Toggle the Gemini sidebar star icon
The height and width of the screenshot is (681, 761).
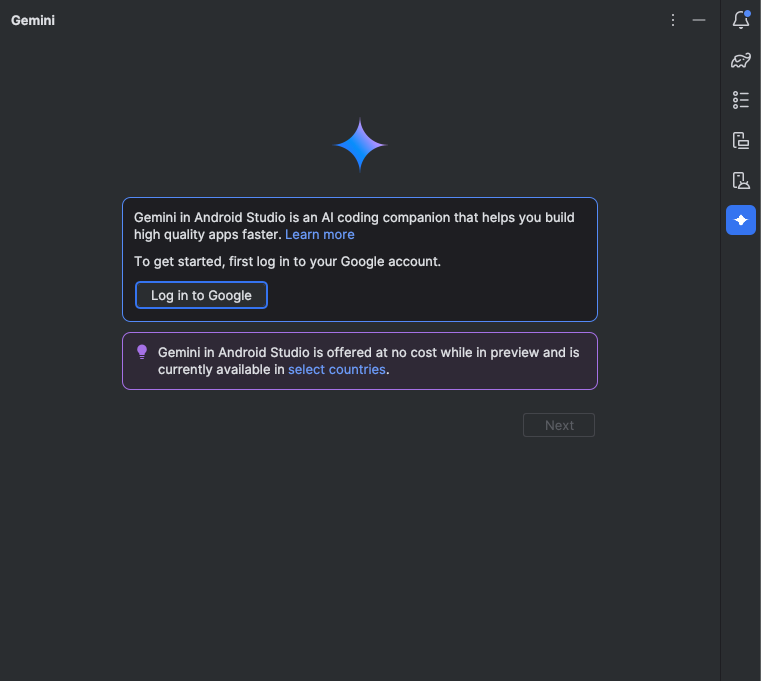741,220
